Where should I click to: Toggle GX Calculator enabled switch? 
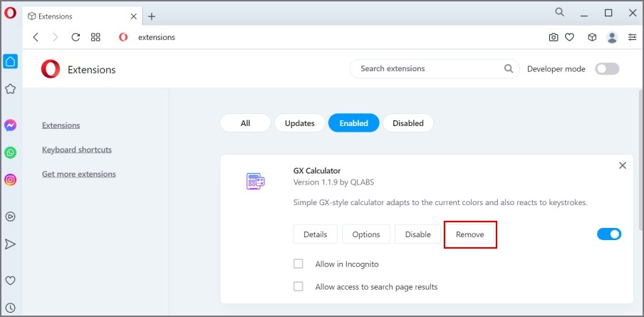[x=609, y=234]
